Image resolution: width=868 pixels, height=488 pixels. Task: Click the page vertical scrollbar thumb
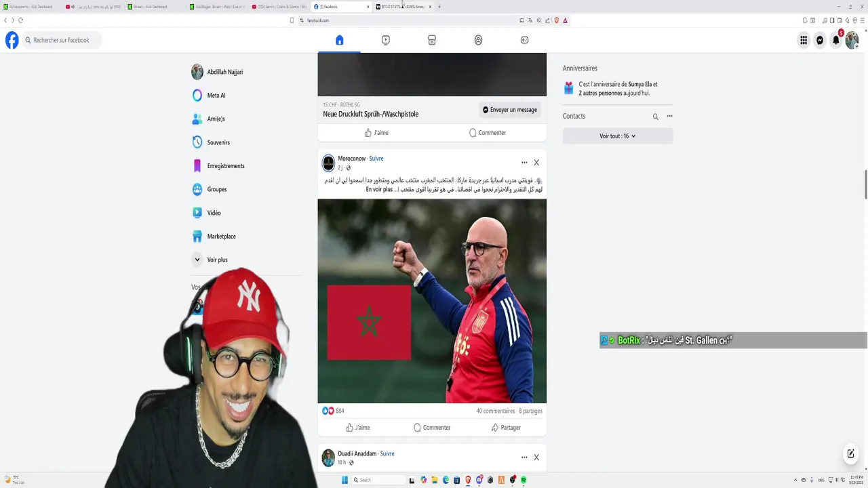[x=865, y=185]
